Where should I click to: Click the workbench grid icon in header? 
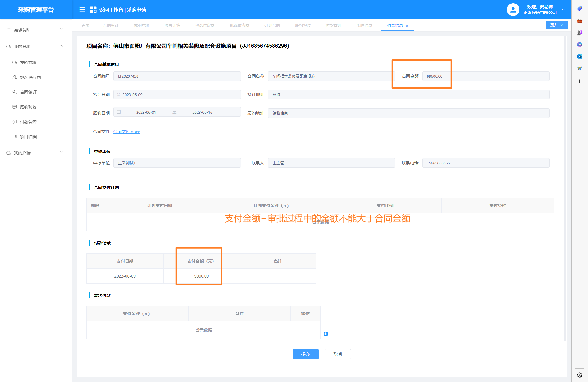pos(93,10)
